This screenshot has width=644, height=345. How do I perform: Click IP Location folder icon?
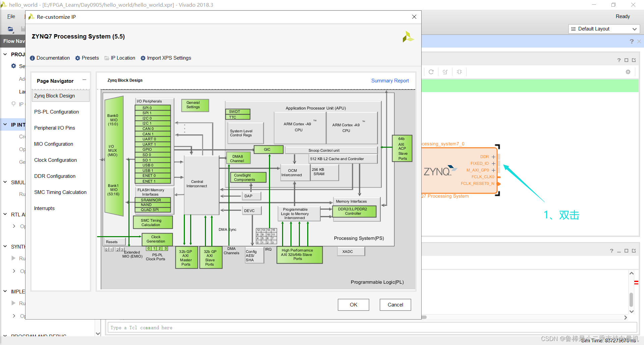(x=107, y=58)
